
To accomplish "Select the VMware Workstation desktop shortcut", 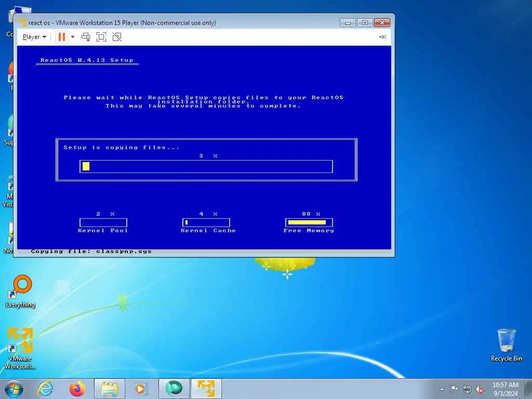I will click(20, 349).
